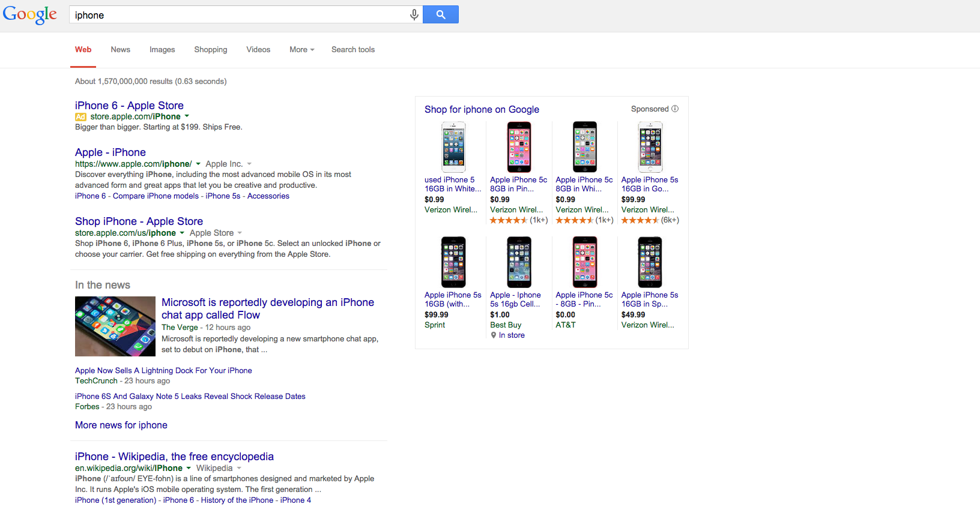The width and height of the screenshot is (980, 516).
Task: Open Shop iPhone - Apple Store result
Action: [x=139, y=221]
